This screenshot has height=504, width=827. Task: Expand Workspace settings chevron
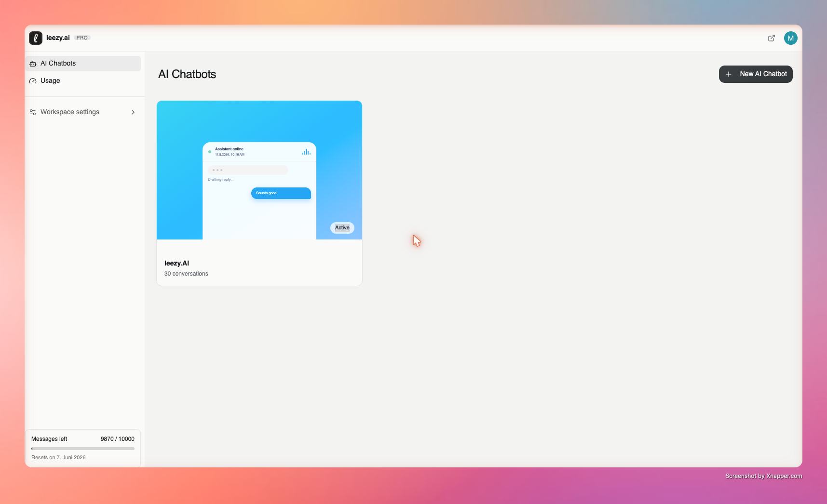(x=133, y=112)
